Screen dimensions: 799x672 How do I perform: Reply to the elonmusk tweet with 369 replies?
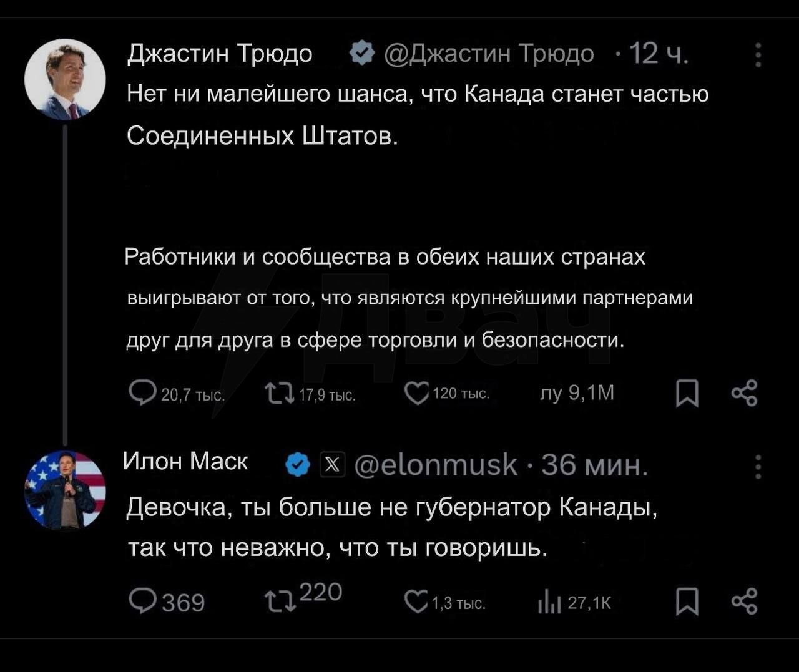coord(142,601)
